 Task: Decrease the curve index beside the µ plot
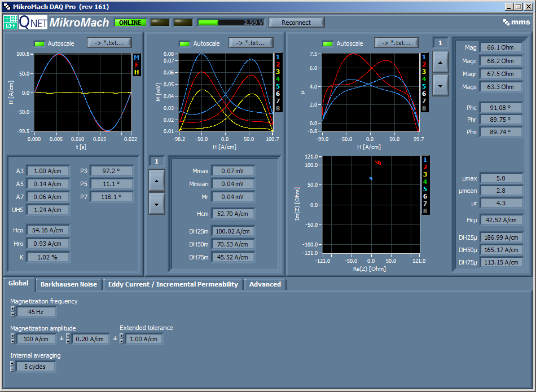[x=440, y=86]
